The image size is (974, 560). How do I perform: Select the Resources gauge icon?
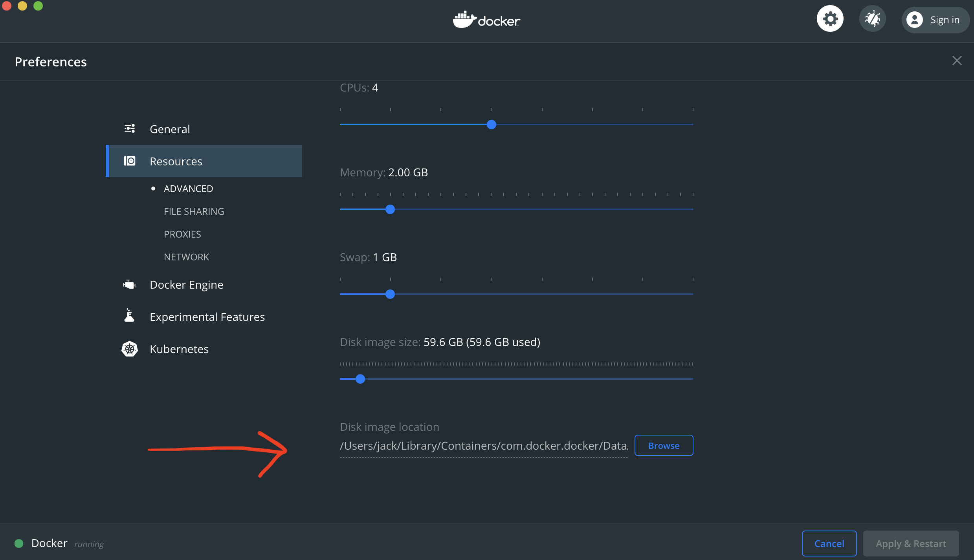click(x=129, y=161)
